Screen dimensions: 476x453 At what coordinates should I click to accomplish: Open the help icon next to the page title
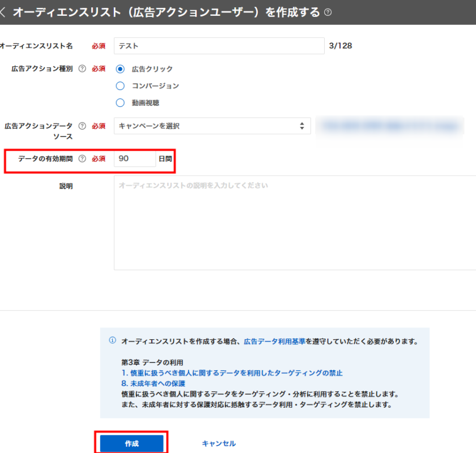pyautogui.click(x=328, y=12)
